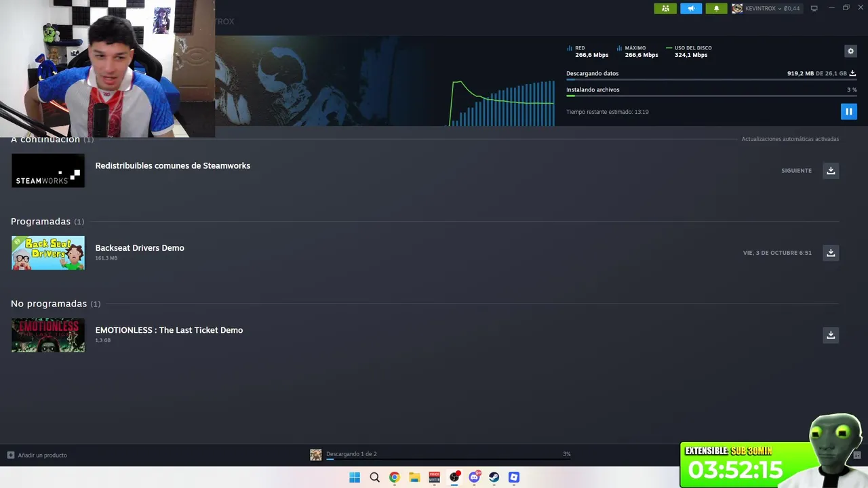Open Roblox from the taskbar
Image resolution: width=868 pixels, height=488 pixels.
(x=514, y=477)
